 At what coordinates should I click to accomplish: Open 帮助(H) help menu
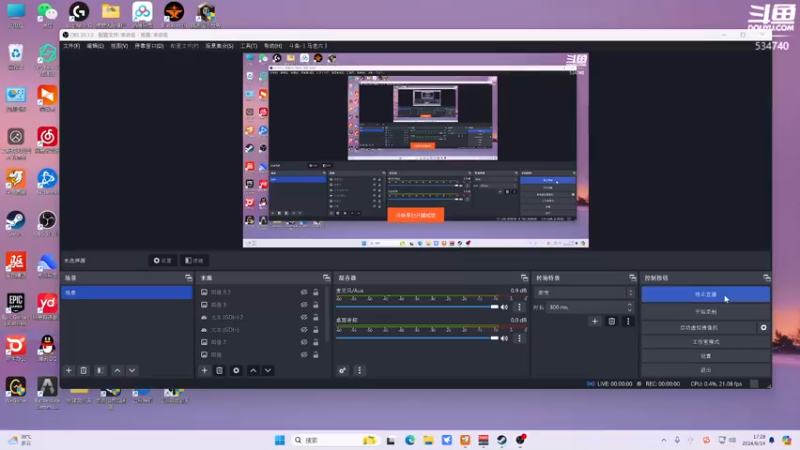[273, 46]
